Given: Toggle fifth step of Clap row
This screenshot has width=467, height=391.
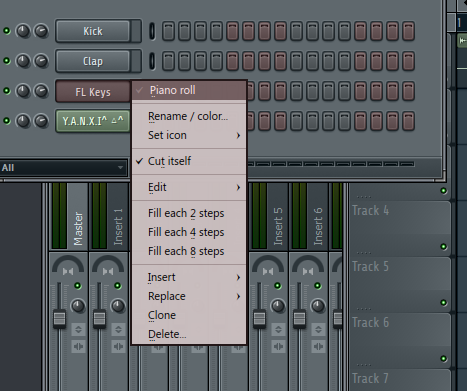Looking at the screenshot, I should (232, 61).
